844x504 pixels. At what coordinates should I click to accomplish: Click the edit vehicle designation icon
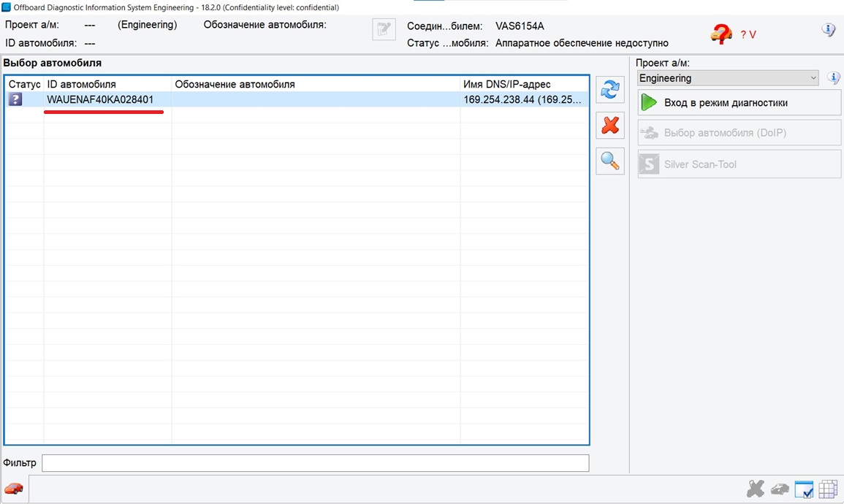click(384, 30)
